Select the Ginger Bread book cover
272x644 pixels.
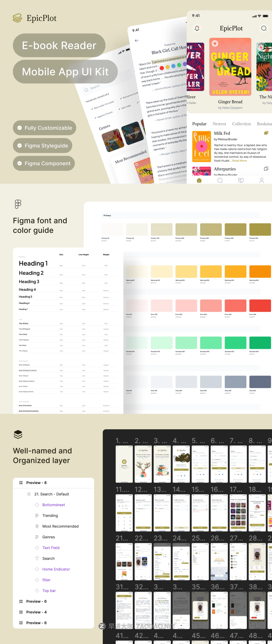point(230,67)
